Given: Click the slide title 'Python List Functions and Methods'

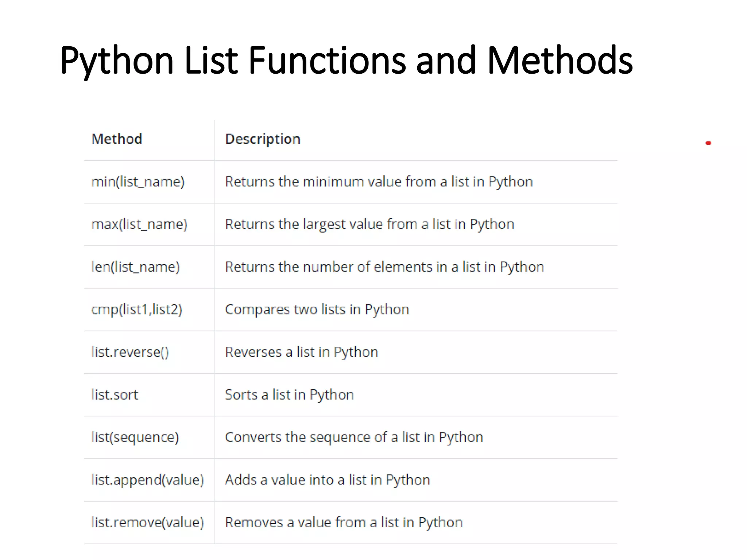Looking at the screenshot, I should tap(346, 61).
